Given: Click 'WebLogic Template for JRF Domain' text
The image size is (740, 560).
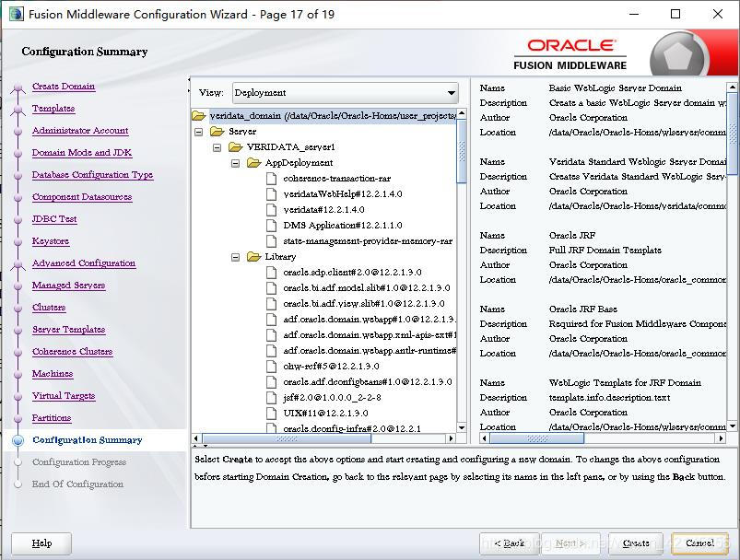Looking at the screenshot, I should (625, 382).
